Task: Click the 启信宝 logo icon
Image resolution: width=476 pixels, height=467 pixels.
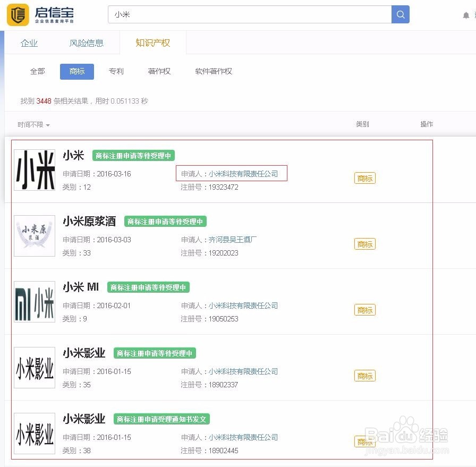Action: (18, 14)
